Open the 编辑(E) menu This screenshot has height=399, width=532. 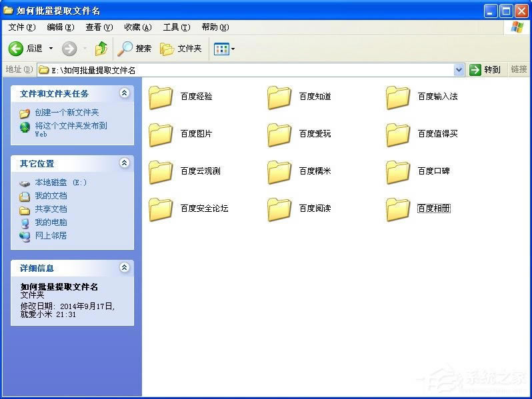point(61,27)
